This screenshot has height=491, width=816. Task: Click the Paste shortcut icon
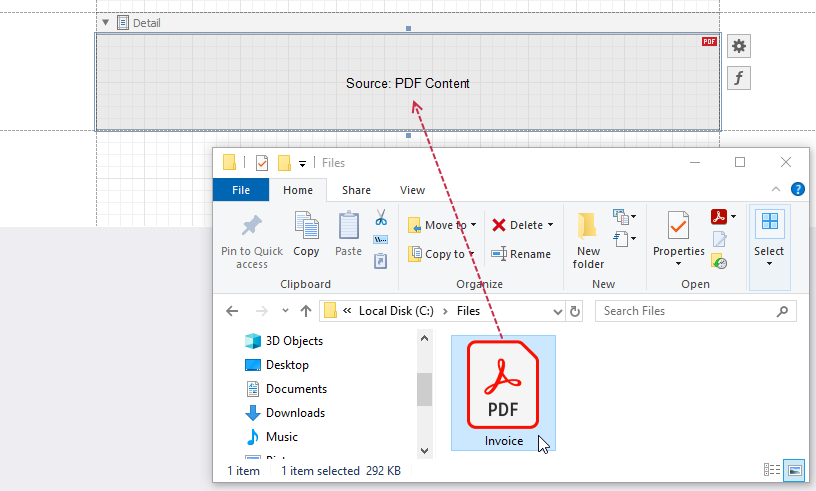click(x=380, y=261)
